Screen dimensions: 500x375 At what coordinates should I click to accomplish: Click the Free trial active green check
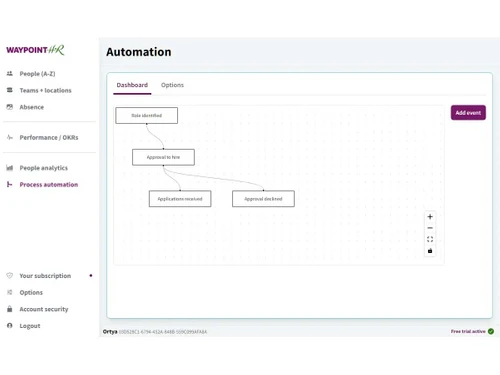491,331
